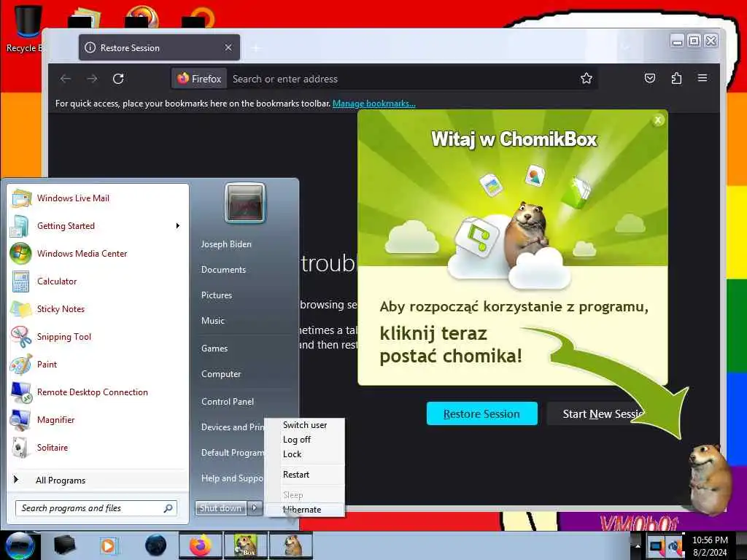Screen dimensions: 747x560
Task: Choose Log off from power menu
Action: tap(305, 440)
